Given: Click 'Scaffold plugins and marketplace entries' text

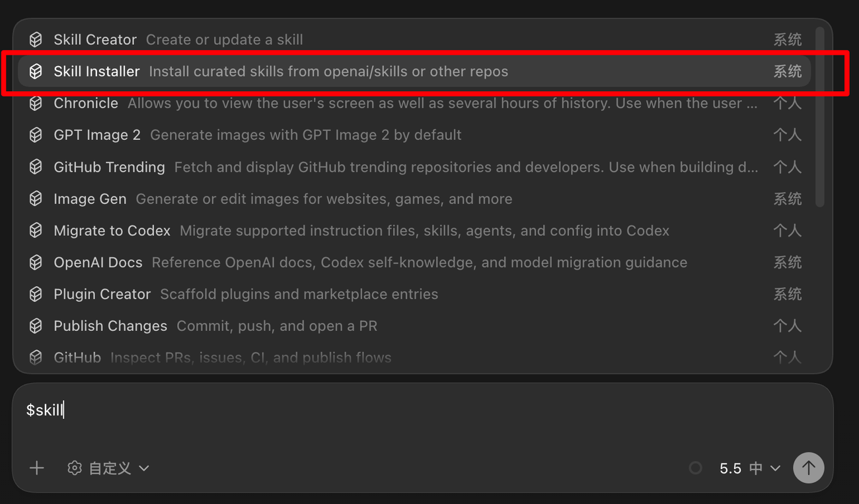Looking at the screenshot, I should (x=299, y=294).
